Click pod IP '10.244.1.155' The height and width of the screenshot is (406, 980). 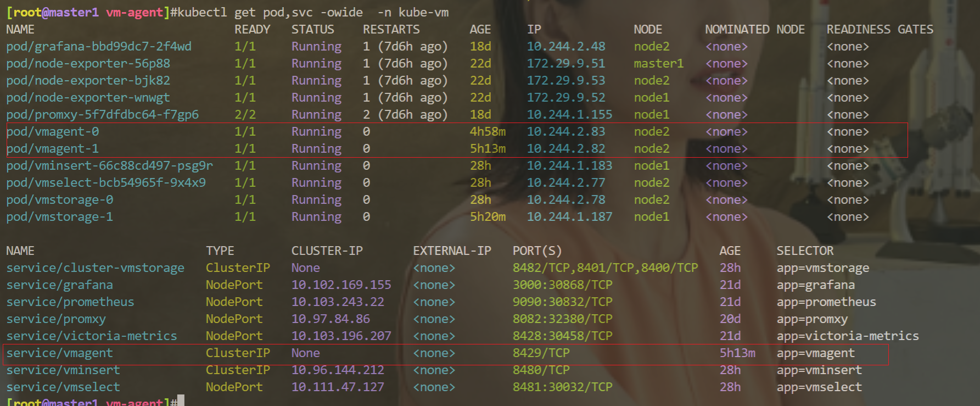click(570, 115)
